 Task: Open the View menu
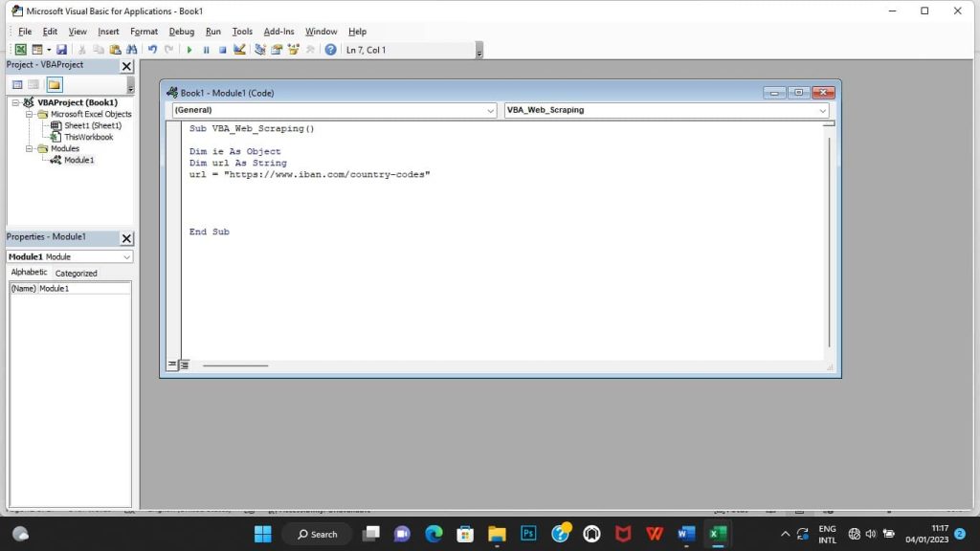pyautogui.click(x=78, y=32)
